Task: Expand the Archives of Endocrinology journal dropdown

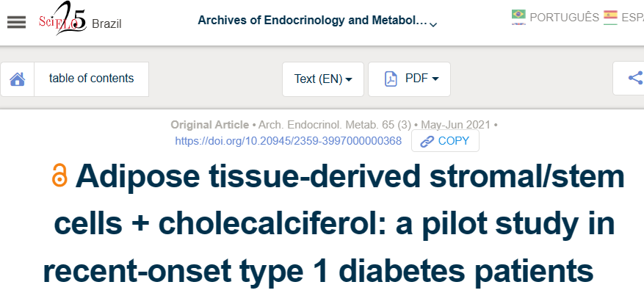Action: coord(433,25)
